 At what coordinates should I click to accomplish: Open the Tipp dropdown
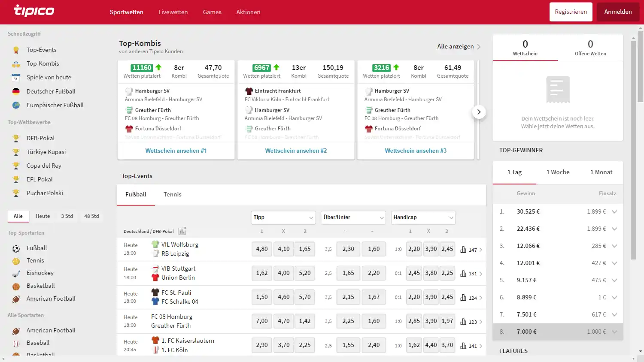[x=283, y=217]
